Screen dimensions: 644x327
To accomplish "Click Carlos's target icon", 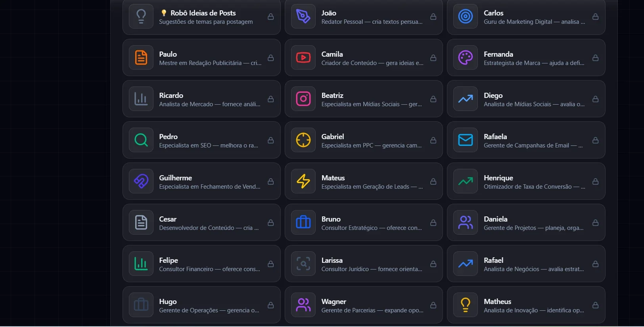I will click(466, 16).
